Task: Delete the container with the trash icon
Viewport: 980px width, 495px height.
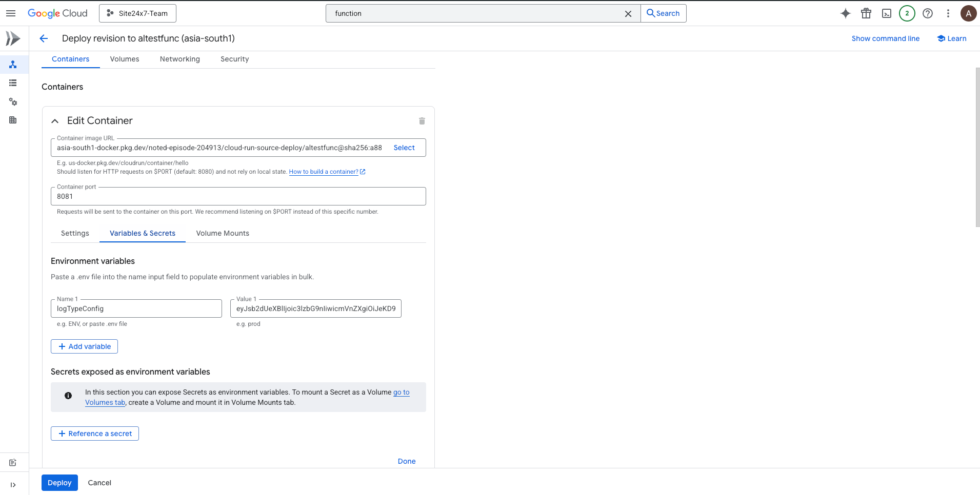Action: (422, 121)
